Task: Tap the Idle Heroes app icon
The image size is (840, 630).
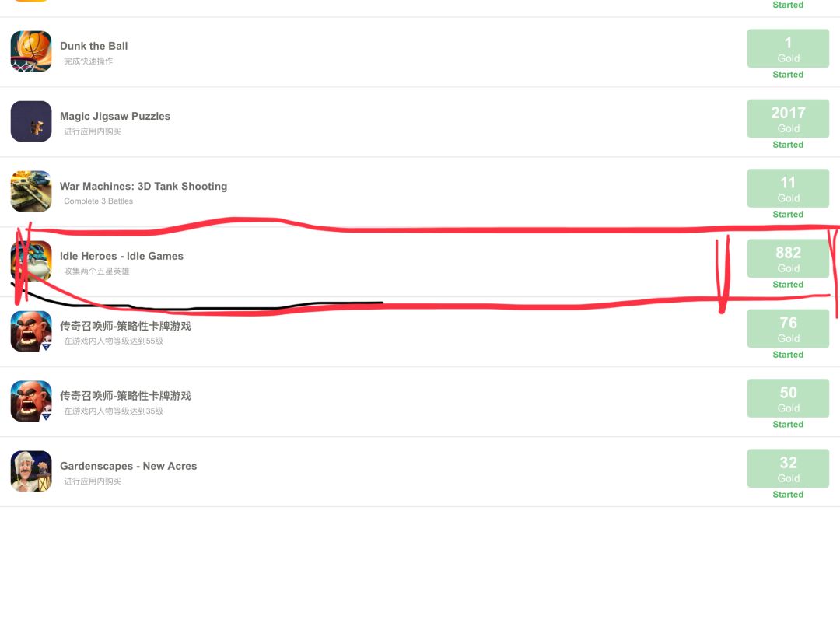Action: 31,261
